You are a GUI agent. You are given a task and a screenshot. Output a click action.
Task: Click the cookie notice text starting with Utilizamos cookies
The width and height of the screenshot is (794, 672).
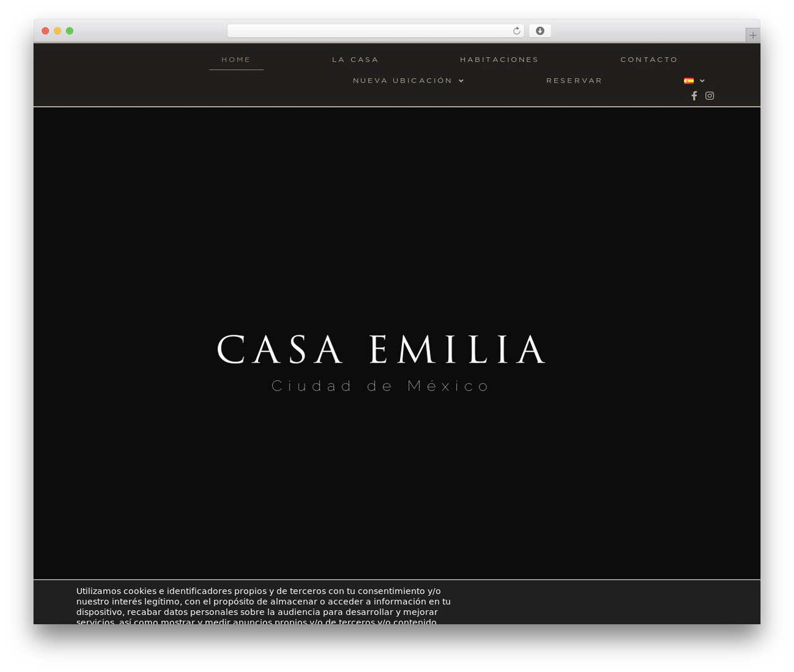(x=264, y=606)
